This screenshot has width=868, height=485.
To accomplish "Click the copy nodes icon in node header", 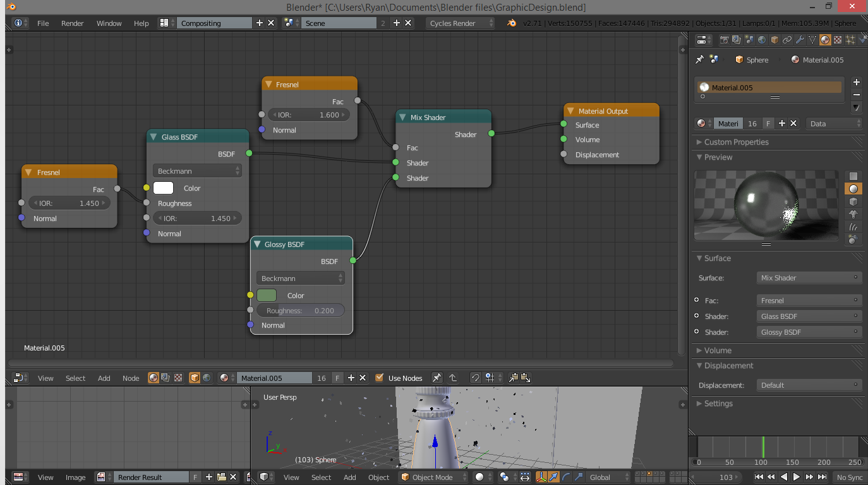I will pos(513,378).
